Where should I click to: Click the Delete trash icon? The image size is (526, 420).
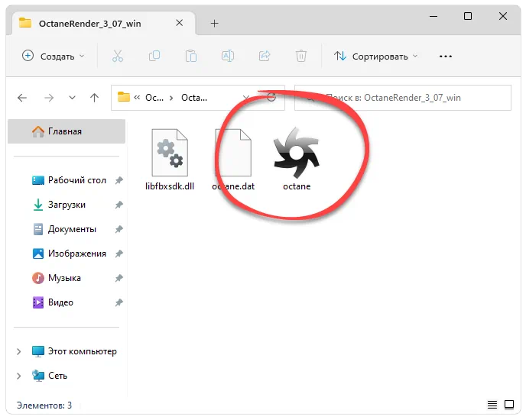301,56
